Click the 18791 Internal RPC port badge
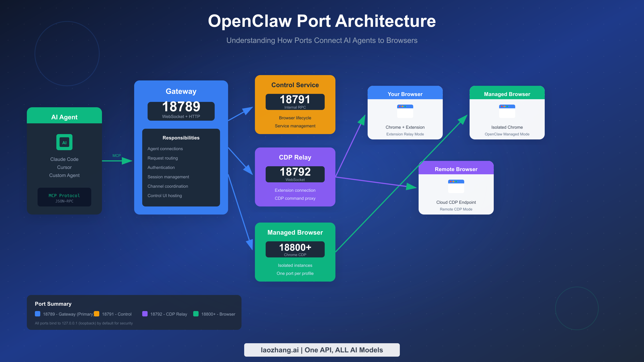The height and width of the screenshot is (362, 644). (295, 102)
